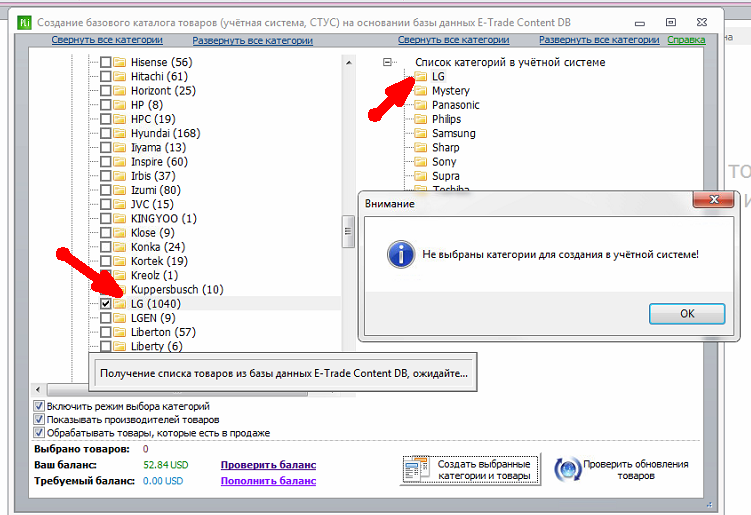Click the Hitachi folder icon
The width and height of the screenshot is (751, 515).
point(120,77)
